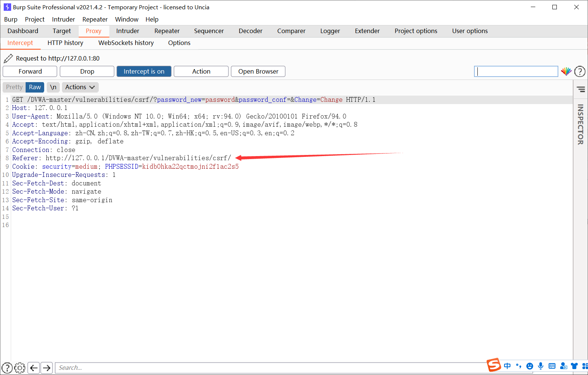This screenshot has width=588, height=375.
Task: Click the Host: 127.0.0.1 line
Action: coord(40,108)
